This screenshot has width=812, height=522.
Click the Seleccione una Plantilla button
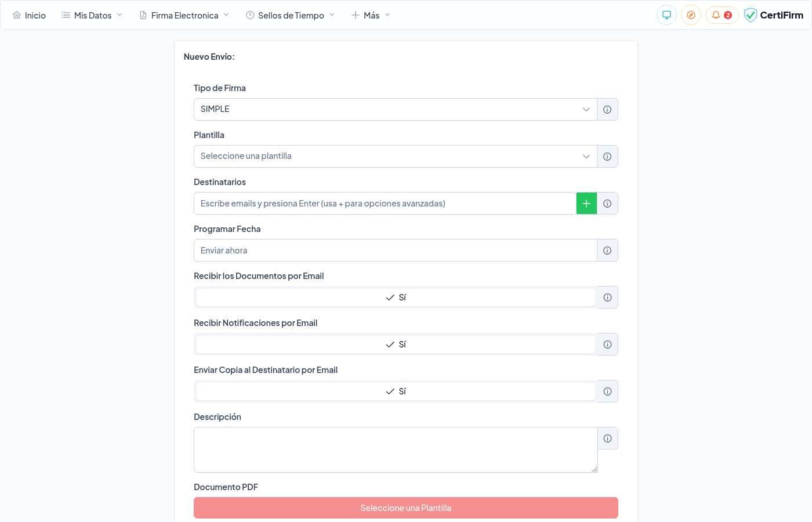pos(405,508)
